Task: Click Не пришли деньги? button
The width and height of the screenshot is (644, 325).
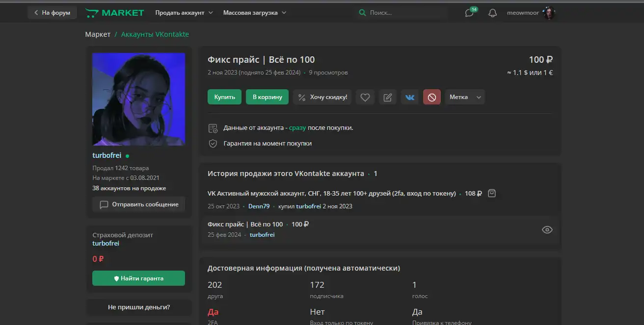Action: [x=139, y=307]
